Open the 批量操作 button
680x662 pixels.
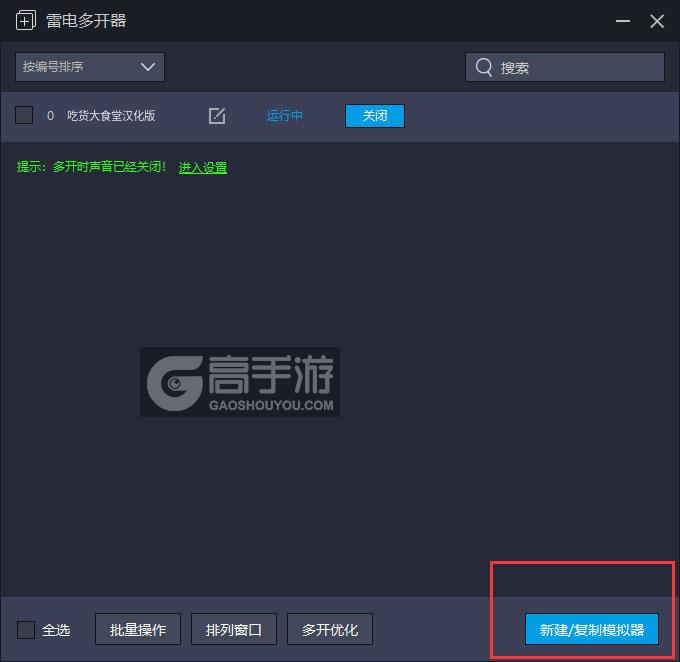click(138, 629)
